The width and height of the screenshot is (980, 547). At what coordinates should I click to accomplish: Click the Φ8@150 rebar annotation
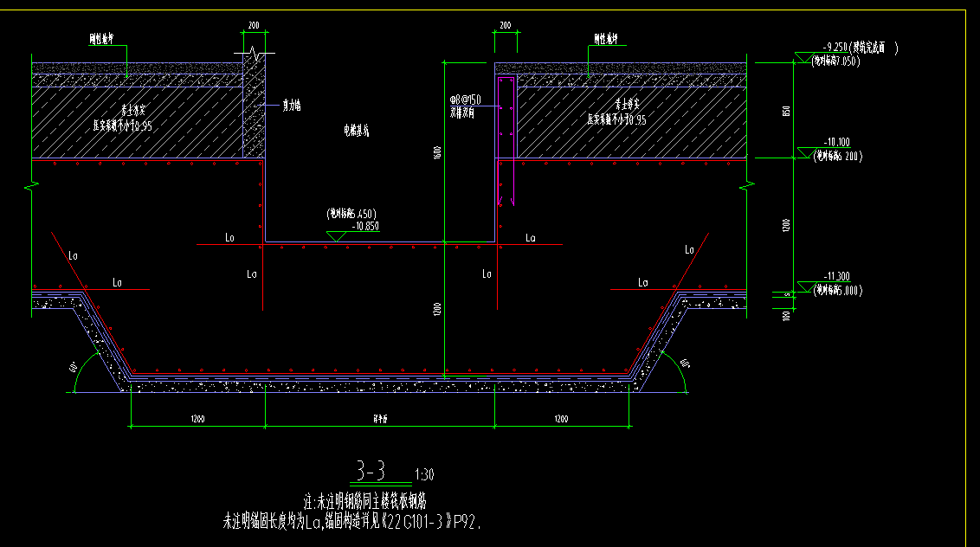pyautogui.click(x=466, y=100)
